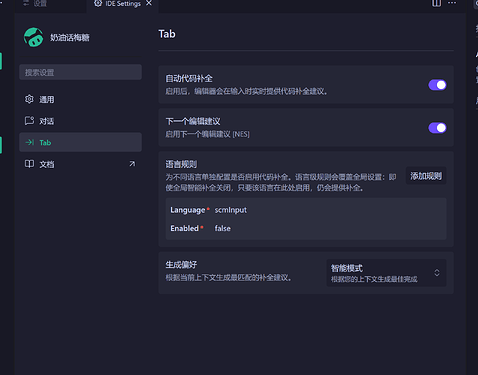Image resolution: width=478 pixels, height=375 pixels.
Task: Click the up-down chevron in 智能模式 dropdown
Action: pyautogui.click(x=437, y=273)
